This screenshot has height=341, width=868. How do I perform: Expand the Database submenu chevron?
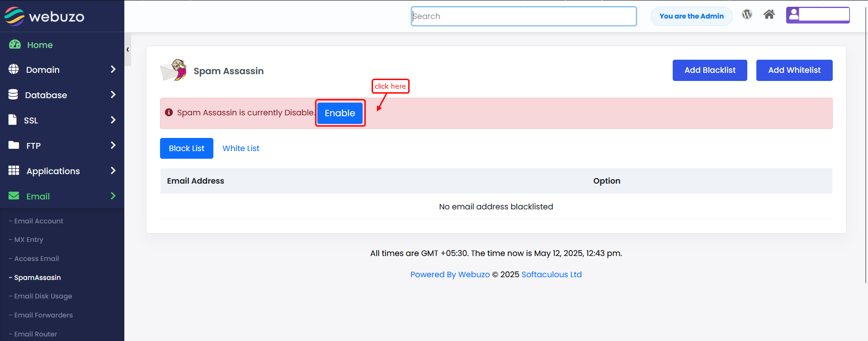[113, 95]
